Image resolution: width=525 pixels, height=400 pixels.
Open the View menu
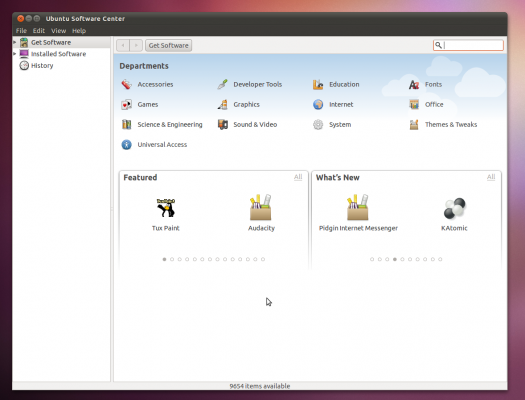click(x=58, y=31)
